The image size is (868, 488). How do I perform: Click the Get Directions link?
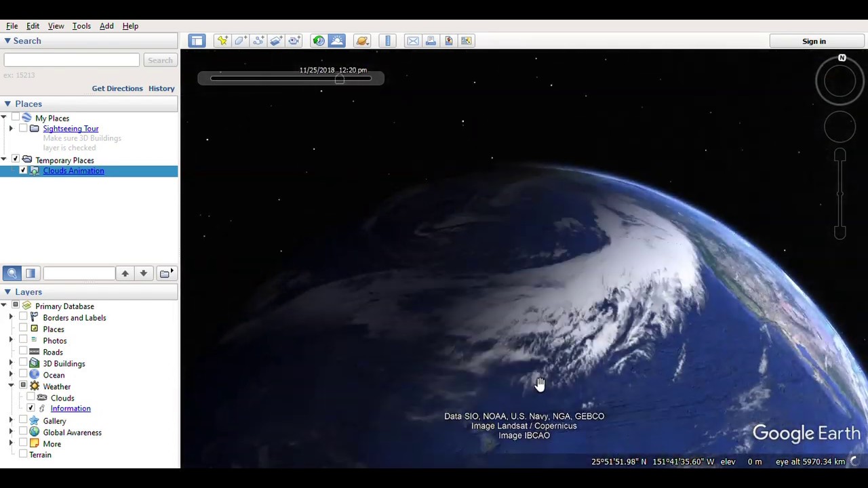click(x=117, y=88)
